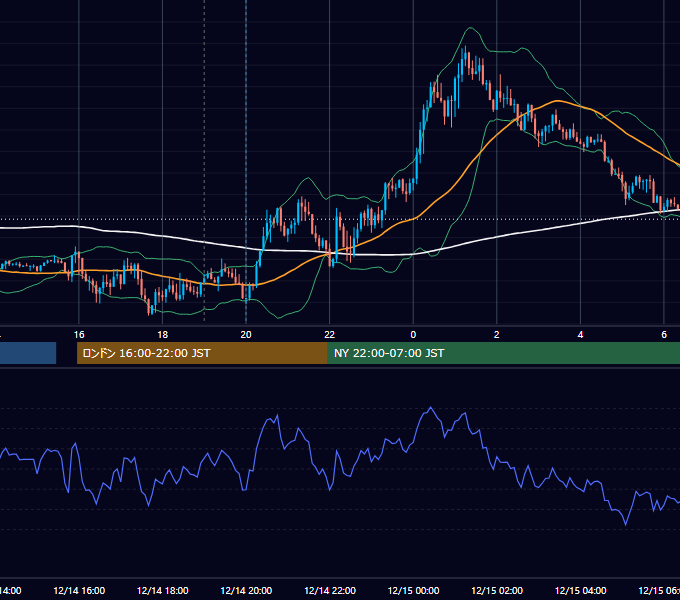680x600 pixels.
Task: Click the 12/15 04:00 date label
Action: point(581,590)
